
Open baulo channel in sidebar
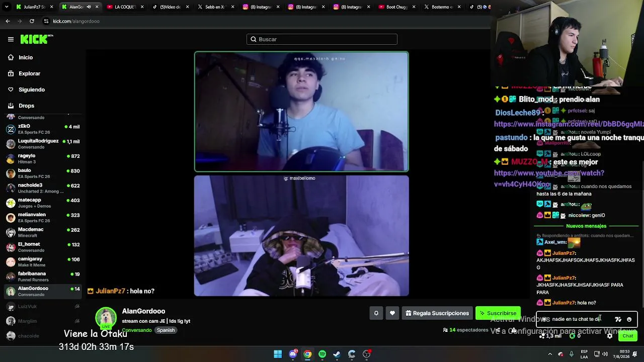[43, 173]
